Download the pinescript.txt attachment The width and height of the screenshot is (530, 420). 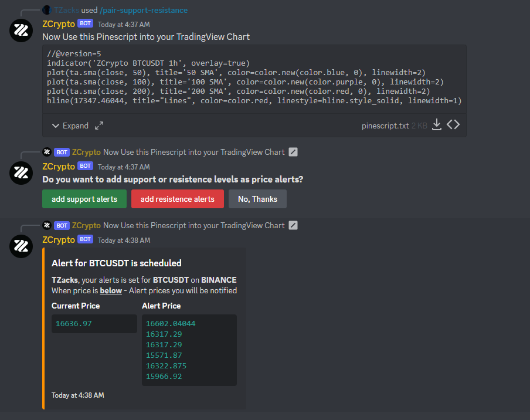point(436,125)
